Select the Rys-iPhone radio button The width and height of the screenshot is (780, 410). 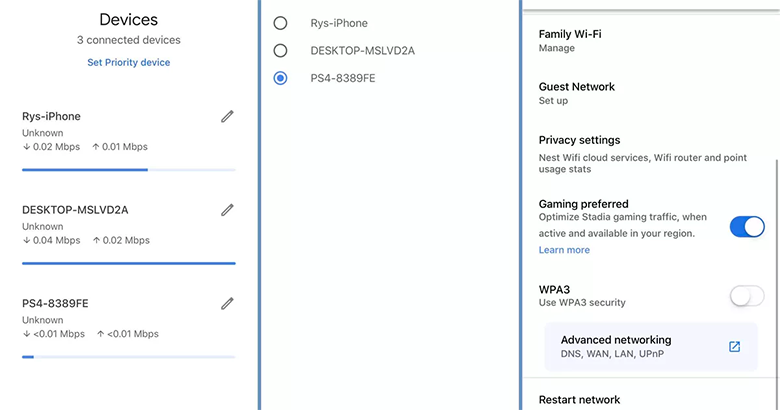(280, 23)
